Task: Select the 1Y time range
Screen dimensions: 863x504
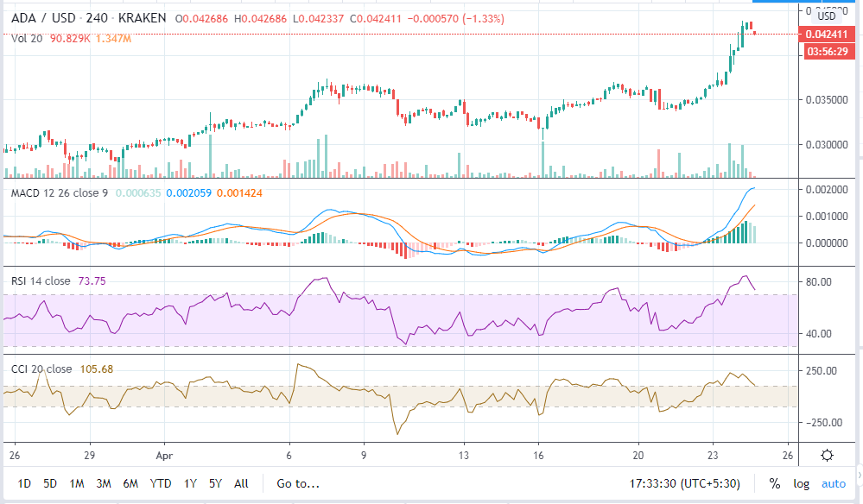Action: point(190,483)
